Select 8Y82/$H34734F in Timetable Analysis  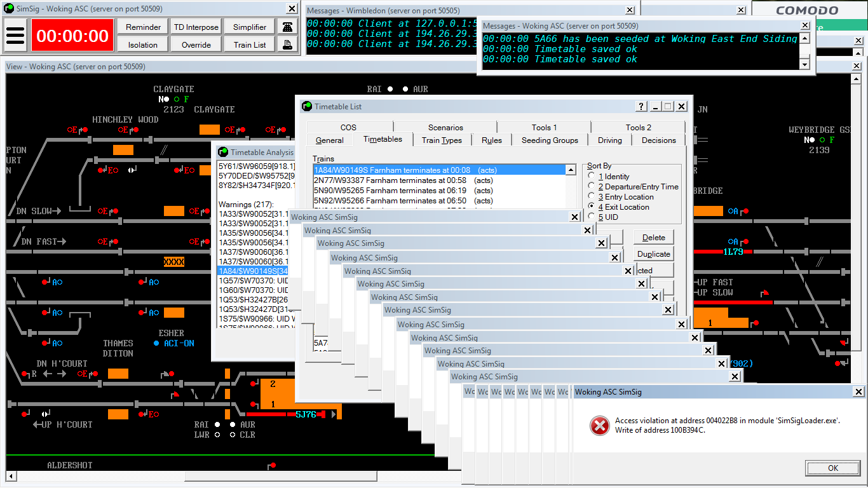tap(257, 186)
